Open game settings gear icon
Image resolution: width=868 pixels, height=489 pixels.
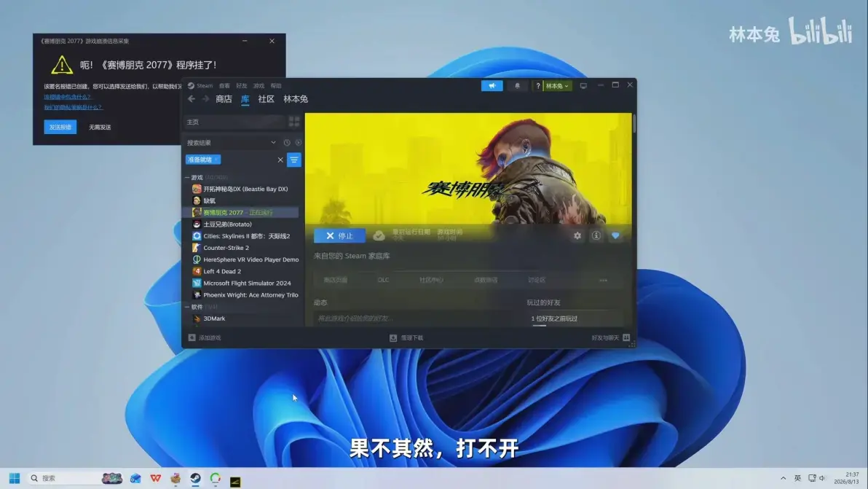tap(577, 235)
